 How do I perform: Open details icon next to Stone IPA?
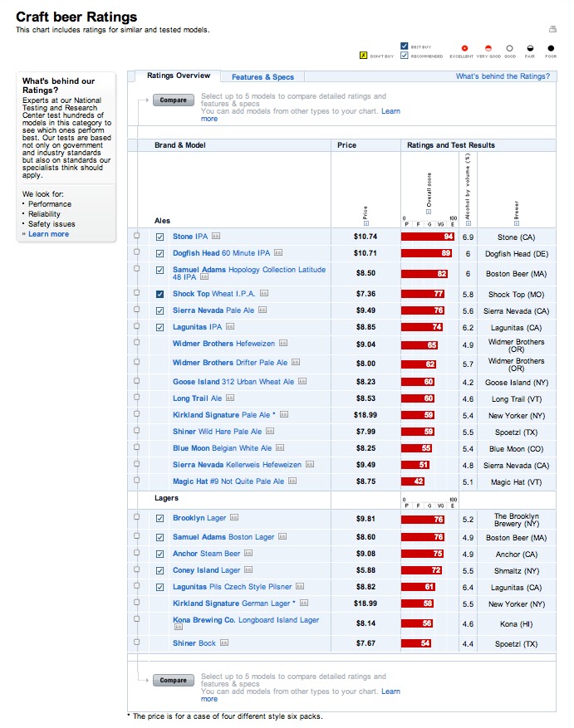point(216,236)
